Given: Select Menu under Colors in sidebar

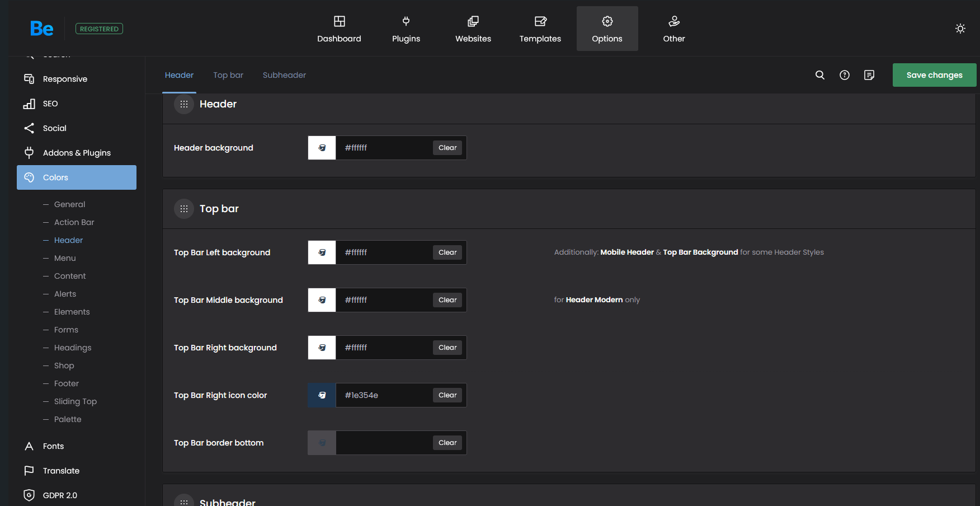Looking at the screenshot, I should tap(65, 258).
